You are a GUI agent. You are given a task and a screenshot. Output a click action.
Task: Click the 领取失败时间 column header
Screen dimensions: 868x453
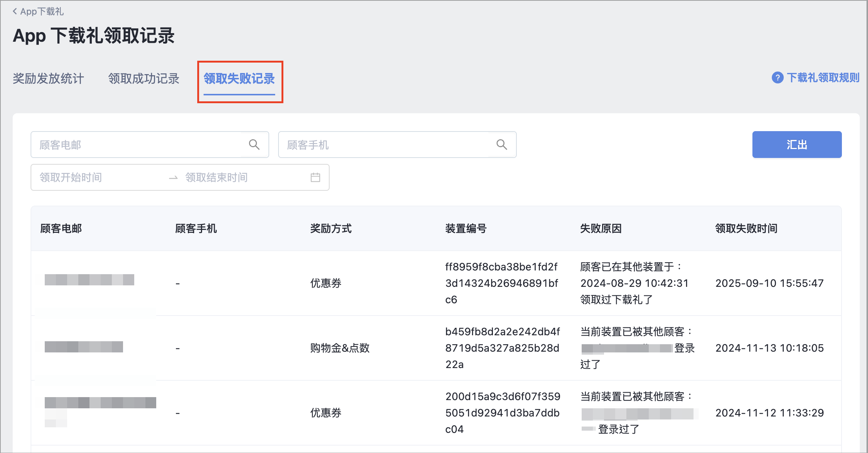tap(746, 228)
